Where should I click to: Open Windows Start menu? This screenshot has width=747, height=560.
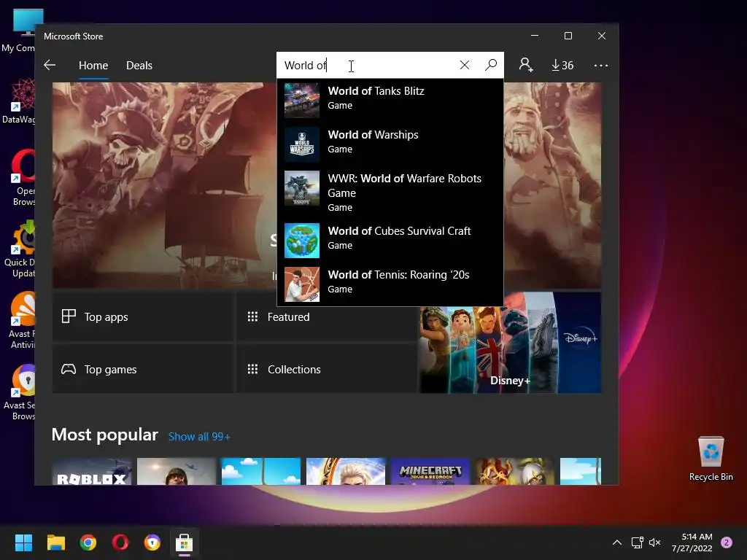(23, 542)
